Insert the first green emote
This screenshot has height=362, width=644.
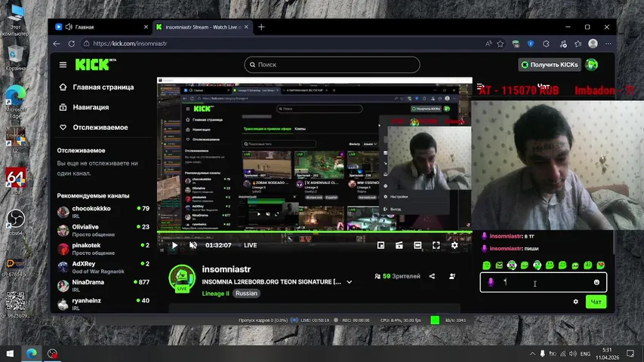(x=487, y=265)
